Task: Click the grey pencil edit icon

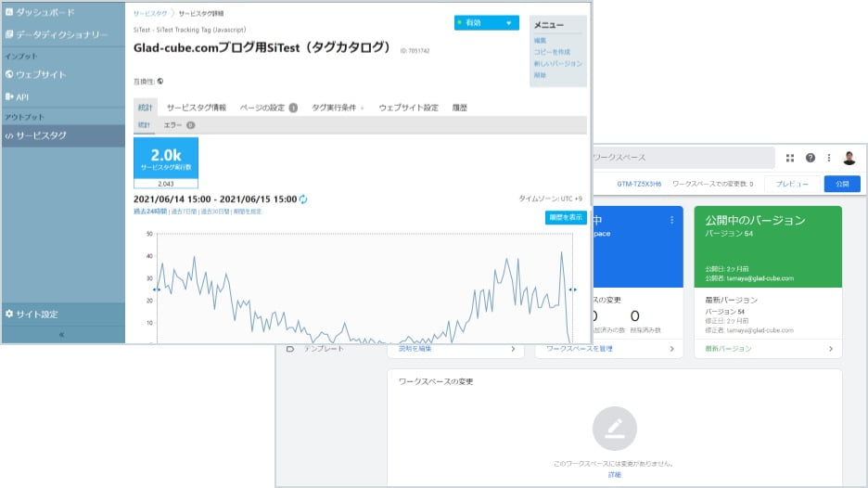Action: pyautogui.click(x=614, y=428)
